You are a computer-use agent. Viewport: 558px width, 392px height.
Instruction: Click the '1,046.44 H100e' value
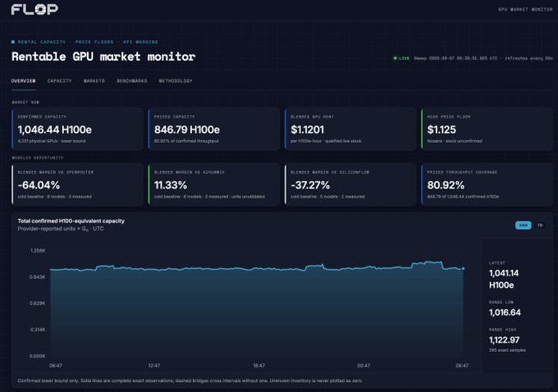(55, 130)
